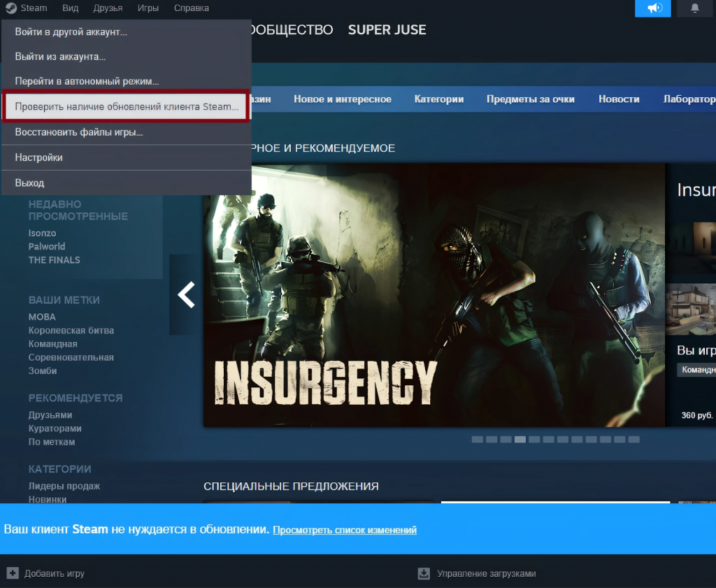Screen dimensions: 716x588
Task: Open the notifications bell icon
Action: (x=695, y=8)
